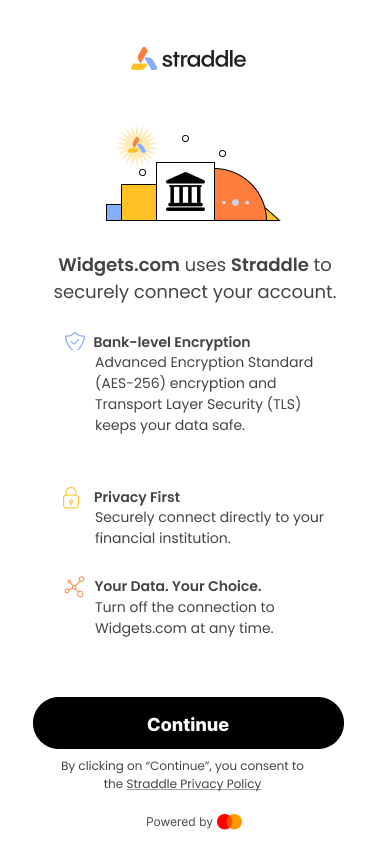
Task: Click the yellow square block in illustration
Action: point(139,202)
